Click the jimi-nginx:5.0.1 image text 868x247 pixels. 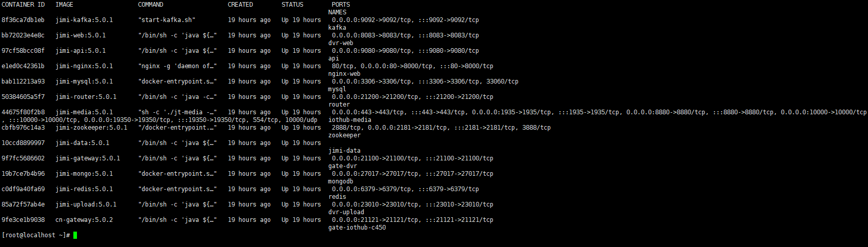tap(84, 66)
